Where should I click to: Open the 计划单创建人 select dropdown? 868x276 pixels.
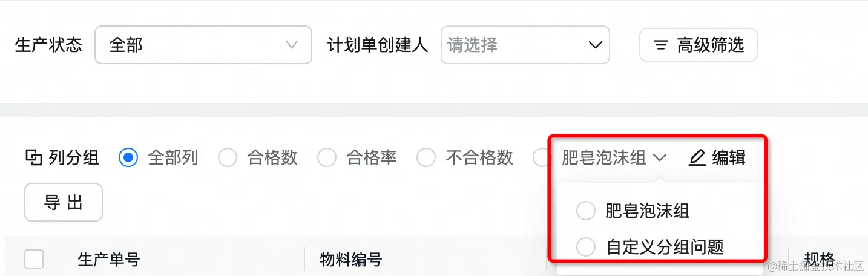(525, 45)
